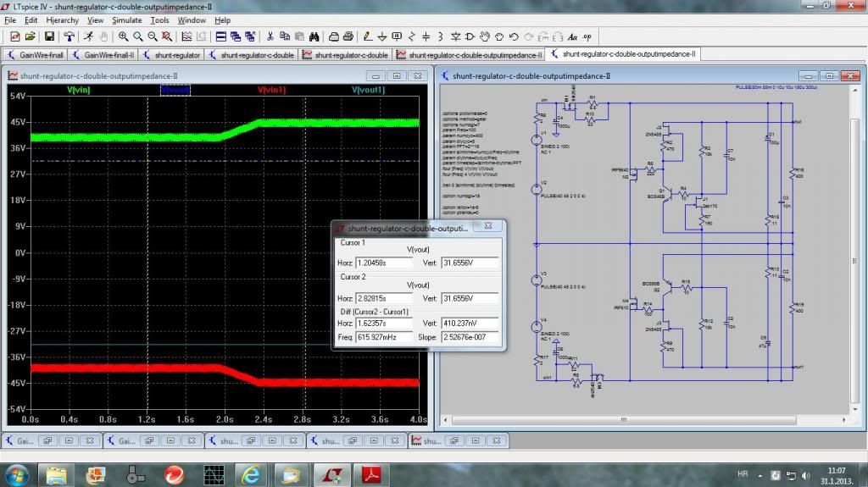This screenshot has height=487, width=868.
Task: Click the Save floppy disk icon
Action: coord(49,37)
